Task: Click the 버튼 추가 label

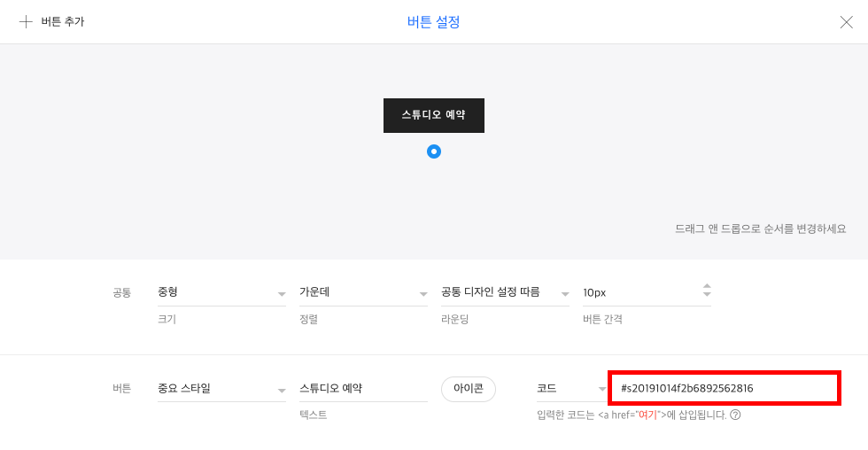Action: [x=63, y=21]
